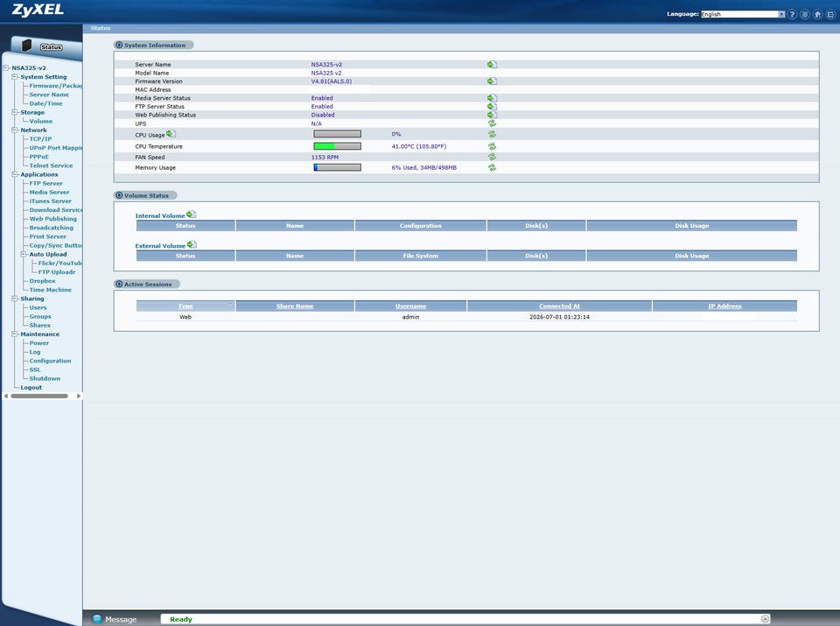Refresh the CPU Temperature reading

(492, 146)
